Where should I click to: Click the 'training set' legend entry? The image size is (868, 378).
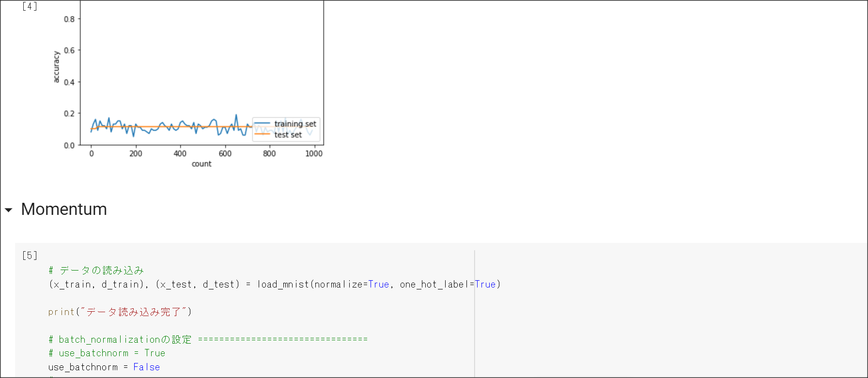pos(286,124)
